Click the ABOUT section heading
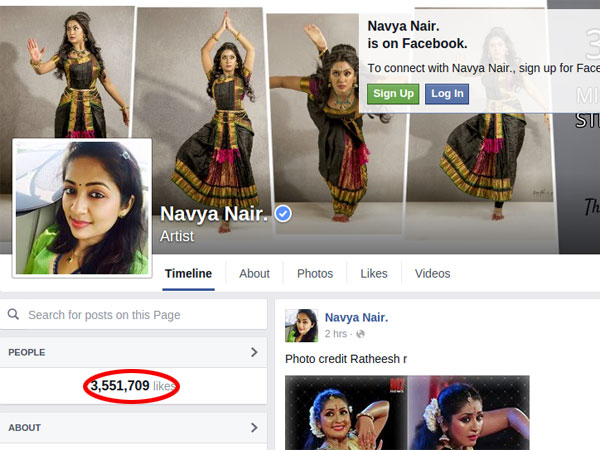This screenshot has width=600, height=450. point(24,428)
